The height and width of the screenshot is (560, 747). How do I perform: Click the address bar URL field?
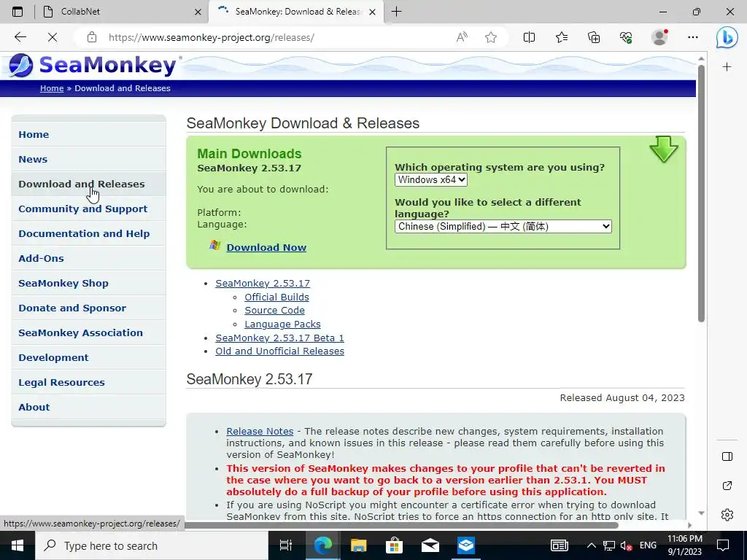click(x=276, y=37)
